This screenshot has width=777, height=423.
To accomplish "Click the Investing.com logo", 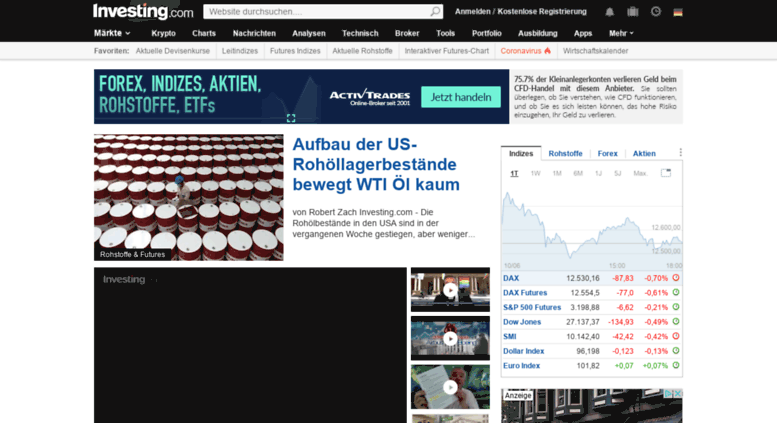I will coord(143,11).
